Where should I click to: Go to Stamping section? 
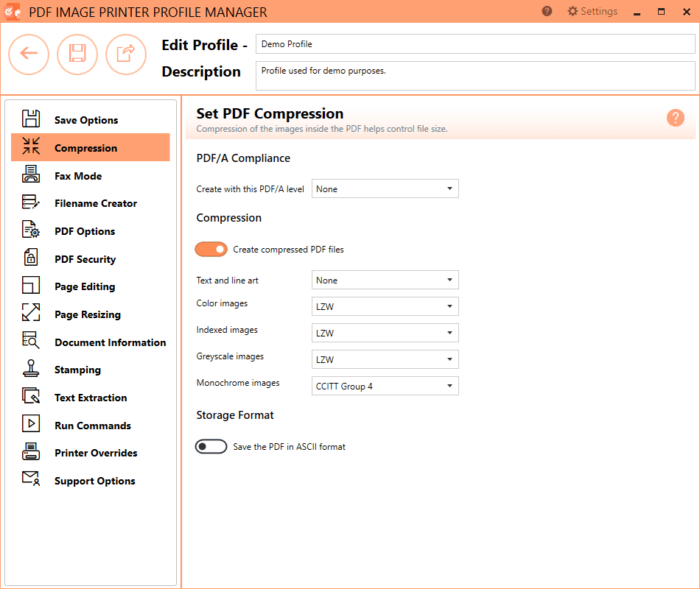(90, 370)
